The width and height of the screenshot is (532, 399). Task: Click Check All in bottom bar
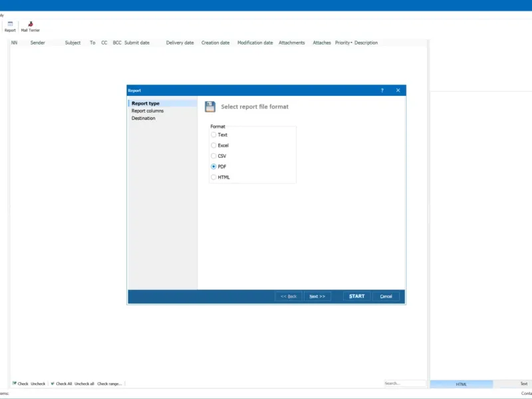tap(61, 384)
